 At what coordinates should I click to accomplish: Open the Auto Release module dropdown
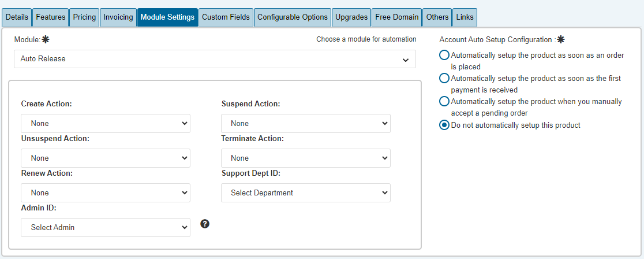[x=215, y=59]
